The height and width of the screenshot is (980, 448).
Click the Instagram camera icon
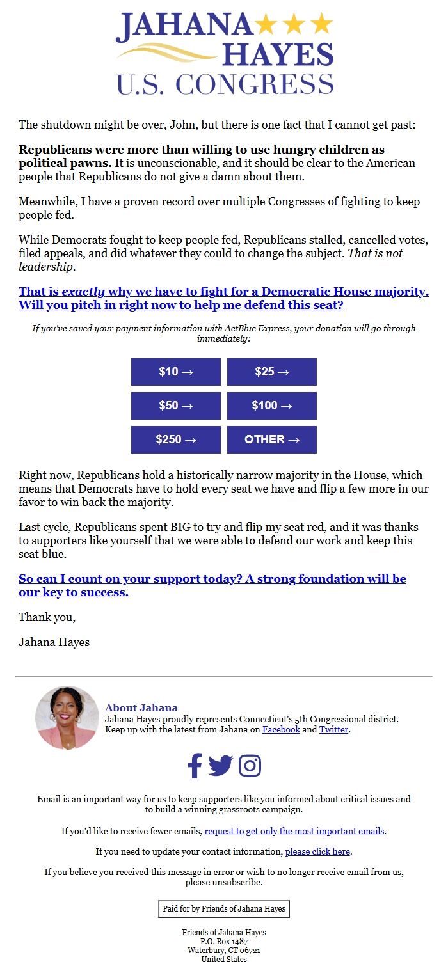click(251, 764)
